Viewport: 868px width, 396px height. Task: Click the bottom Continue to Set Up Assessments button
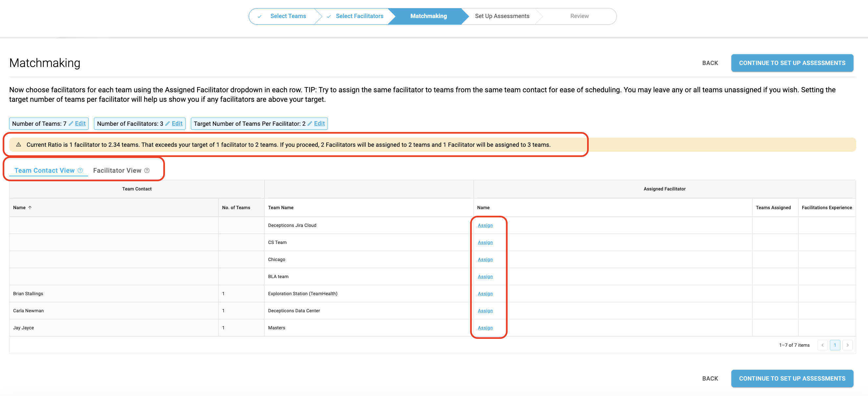click(792, 379)
